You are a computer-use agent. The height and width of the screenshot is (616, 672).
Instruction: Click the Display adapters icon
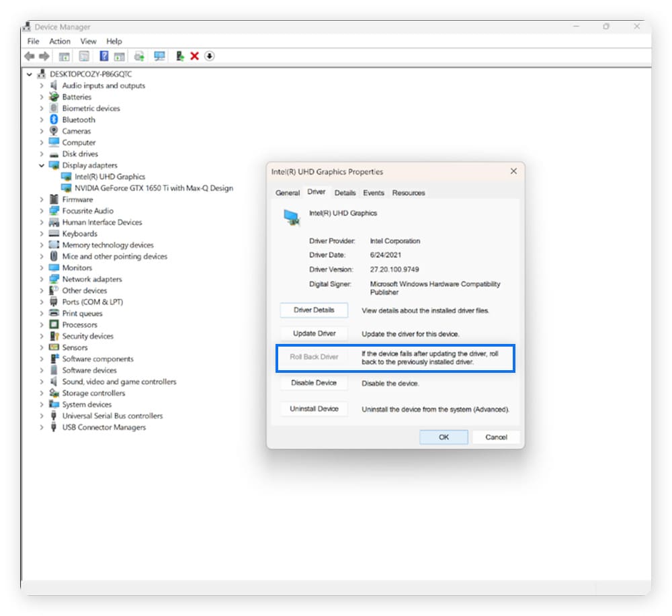pos(54,165)
